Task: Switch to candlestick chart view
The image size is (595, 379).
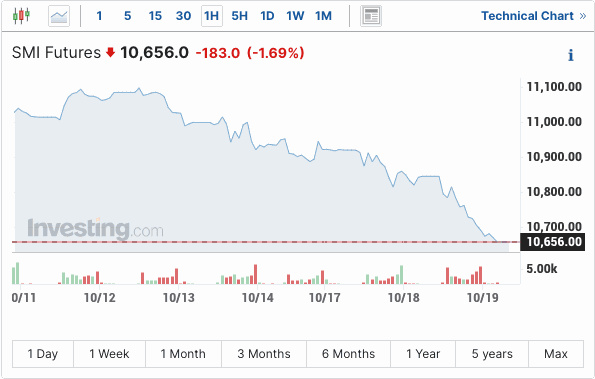Action: click(21, 16)
